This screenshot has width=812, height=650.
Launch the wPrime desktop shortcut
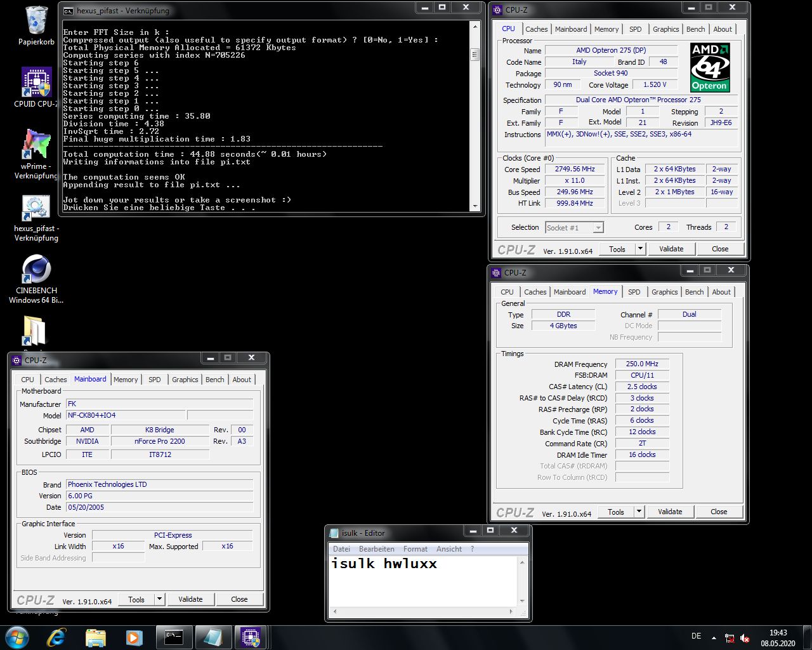pos(36,154)
